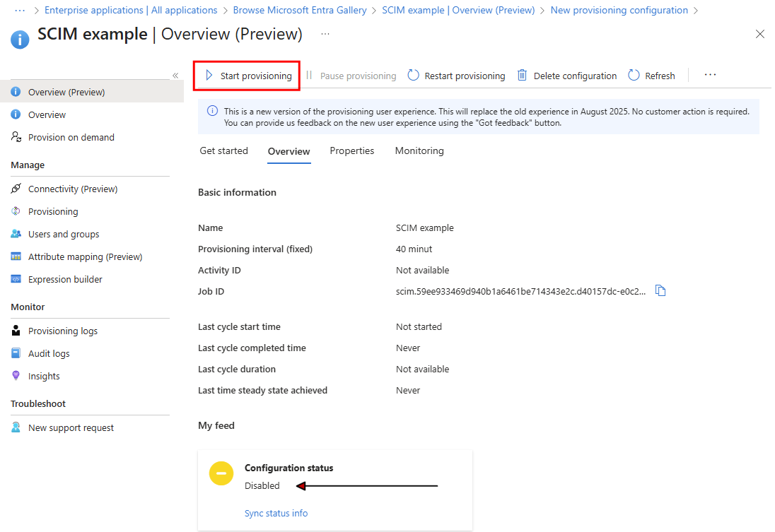Open the Sync status info link
775x532 pixels.
click(x=276, y=513)
